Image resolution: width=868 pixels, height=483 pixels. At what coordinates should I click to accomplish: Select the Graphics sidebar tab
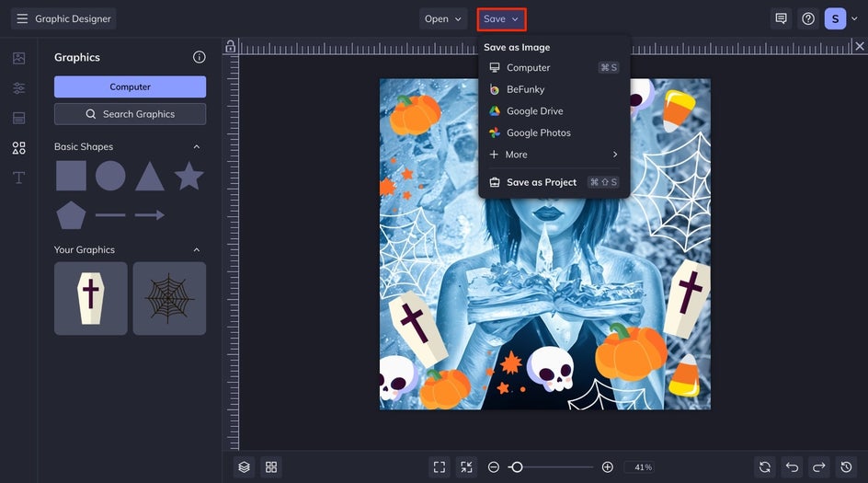click(x=18, y=148)
